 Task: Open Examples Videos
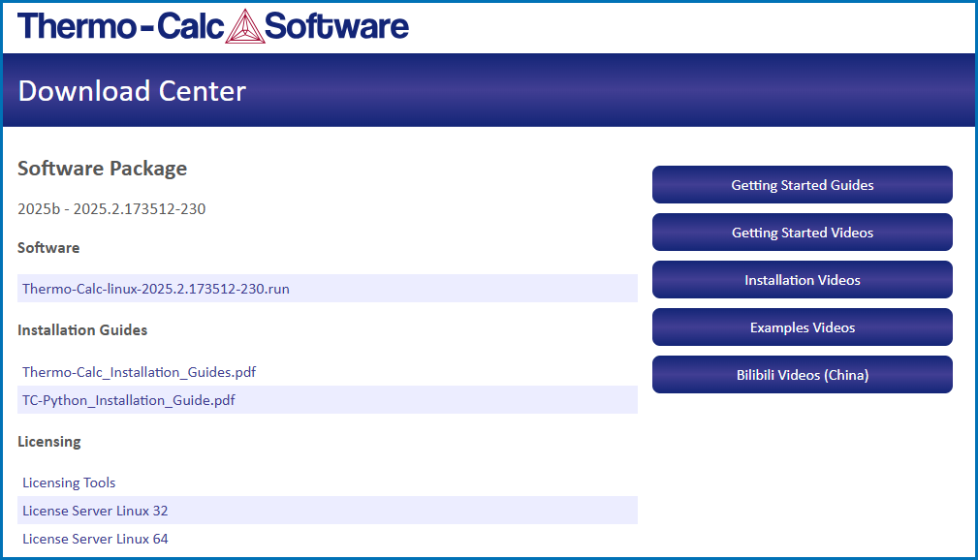(803, 327)
